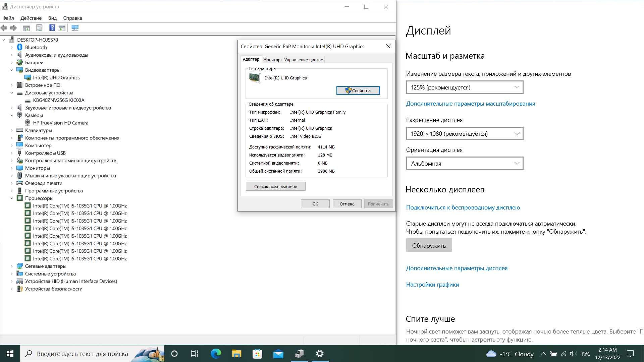The width and height of the screenshot is (644, 362).
Task: Open Mail app from the taskbar
Action: 278,354
